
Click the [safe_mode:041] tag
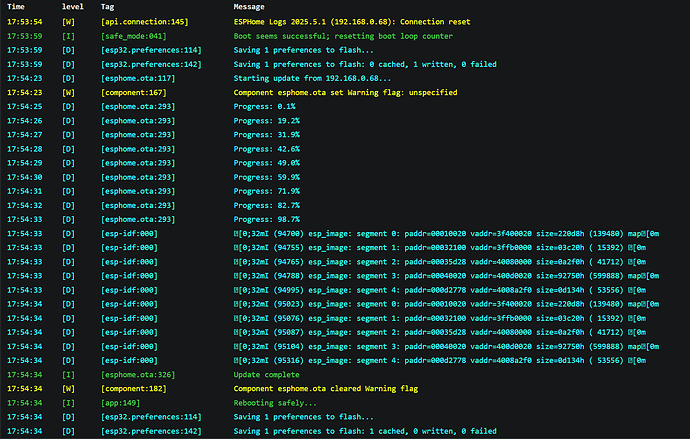134,36
